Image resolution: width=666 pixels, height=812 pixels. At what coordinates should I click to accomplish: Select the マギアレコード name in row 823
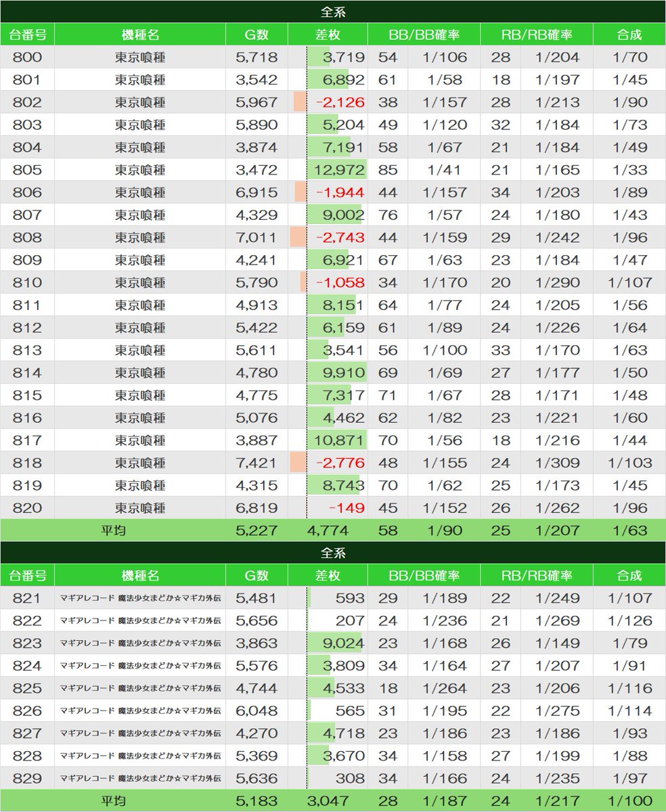[140, 644]
